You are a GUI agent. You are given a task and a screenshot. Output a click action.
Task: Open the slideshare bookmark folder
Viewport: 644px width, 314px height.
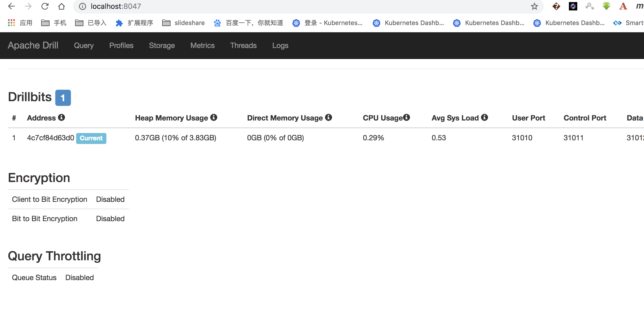point(183,23)
